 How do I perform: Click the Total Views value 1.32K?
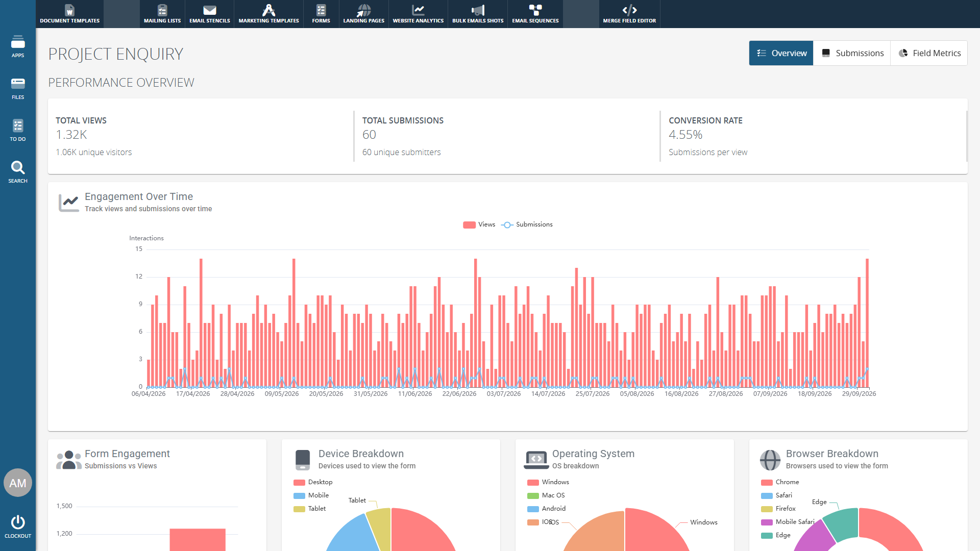tap(71, 135)
